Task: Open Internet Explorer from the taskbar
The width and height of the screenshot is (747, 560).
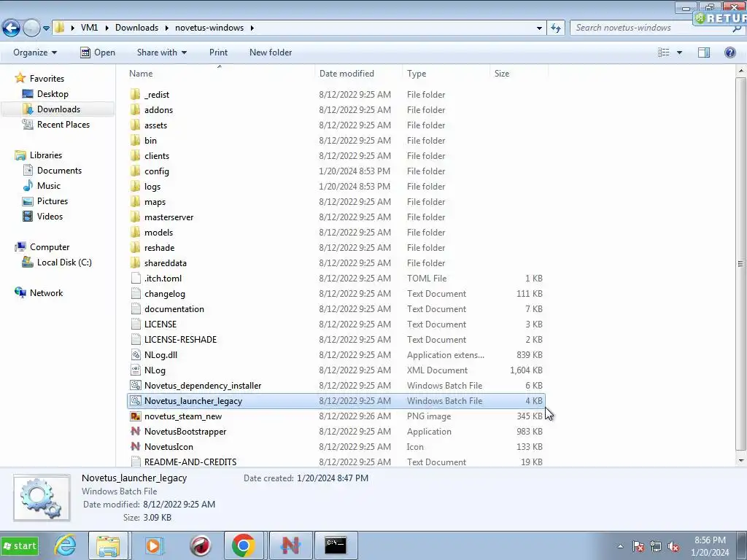Action: click(65, 545)
